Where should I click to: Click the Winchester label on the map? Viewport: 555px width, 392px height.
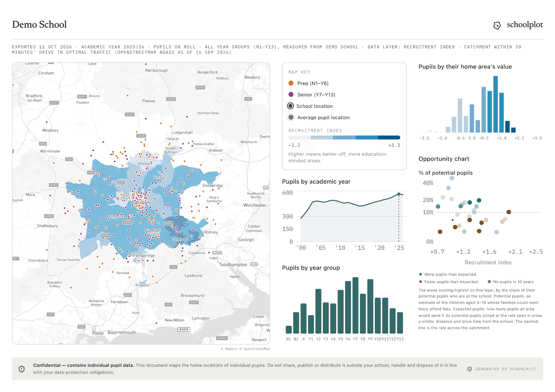[x=255, y=205]
